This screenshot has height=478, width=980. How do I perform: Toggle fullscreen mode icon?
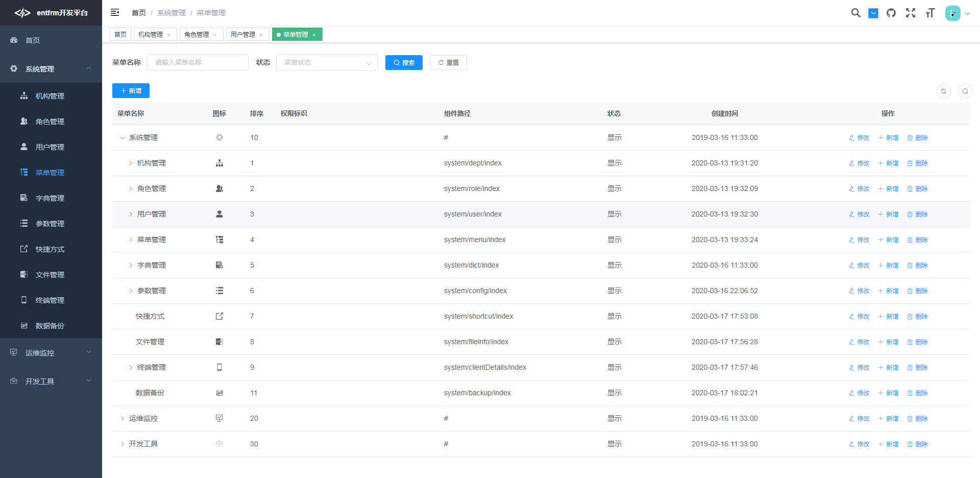point(911,13)
